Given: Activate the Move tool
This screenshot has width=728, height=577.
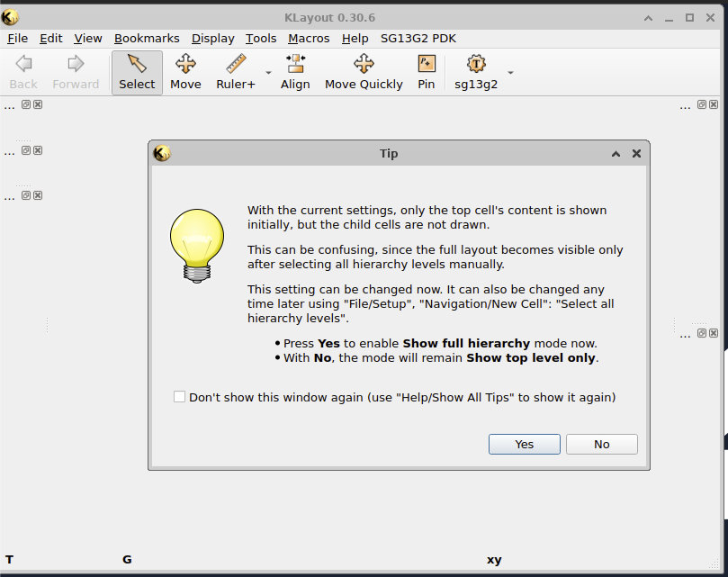Looking at the screenshot, I should (x=185, y=72).
